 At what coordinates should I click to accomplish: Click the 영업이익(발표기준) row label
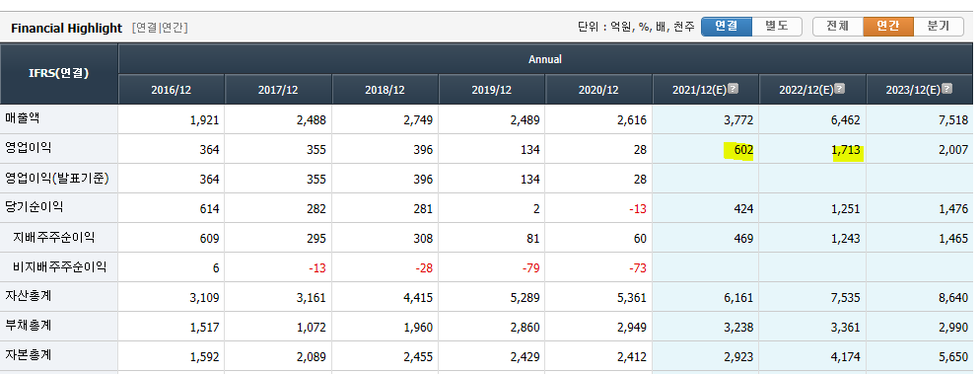57,179
